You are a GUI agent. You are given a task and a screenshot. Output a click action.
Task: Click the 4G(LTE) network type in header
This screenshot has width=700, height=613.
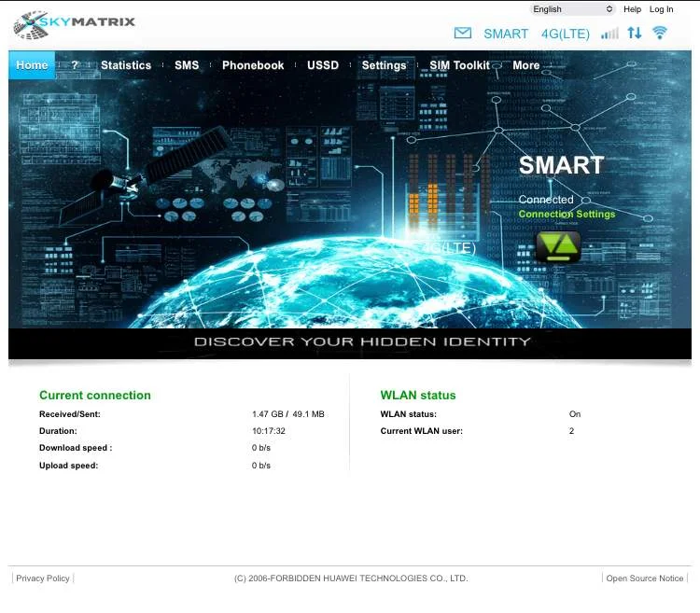pos(566,34)
